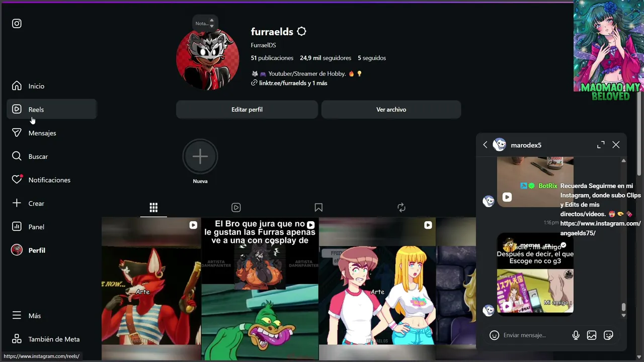Open the shared 'memes' reel in chat
The width and height of the screenshot is (644, 362).
pos(535,275)
